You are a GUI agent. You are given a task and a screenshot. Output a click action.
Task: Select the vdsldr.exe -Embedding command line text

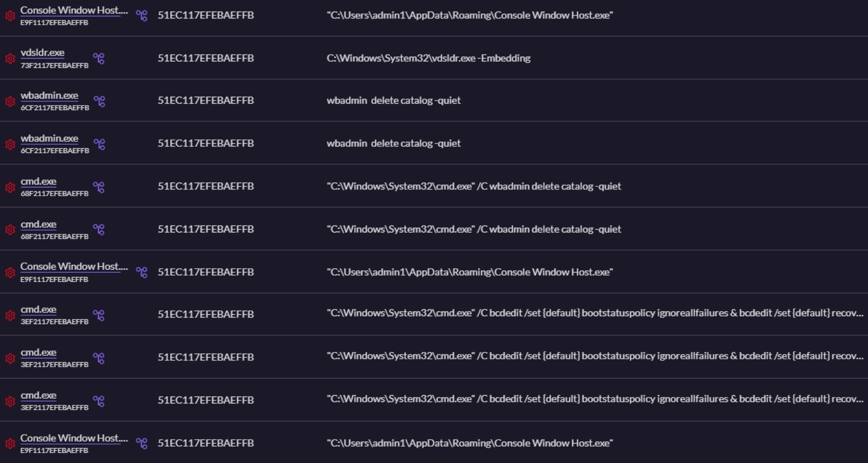pos(428,58)
